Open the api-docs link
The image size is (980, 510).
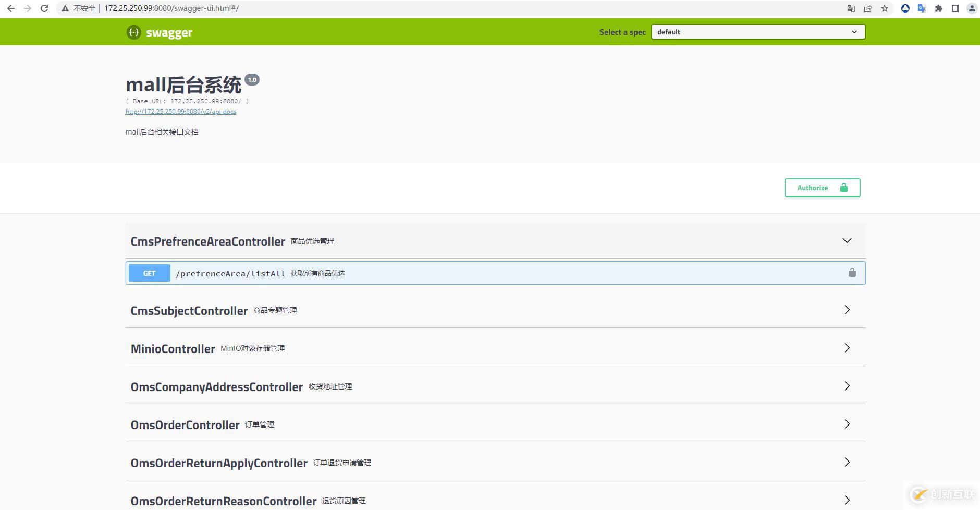181,112
